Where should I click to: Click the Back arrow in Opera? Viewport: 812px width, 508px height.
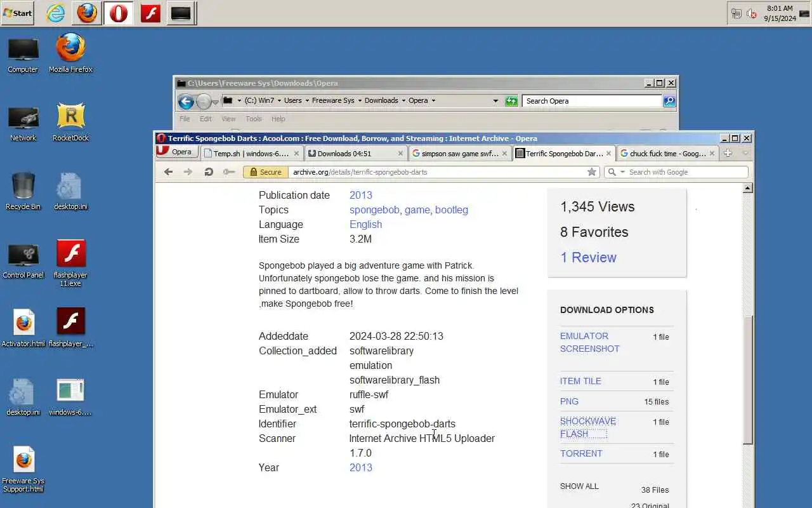[x=168, y=171]
